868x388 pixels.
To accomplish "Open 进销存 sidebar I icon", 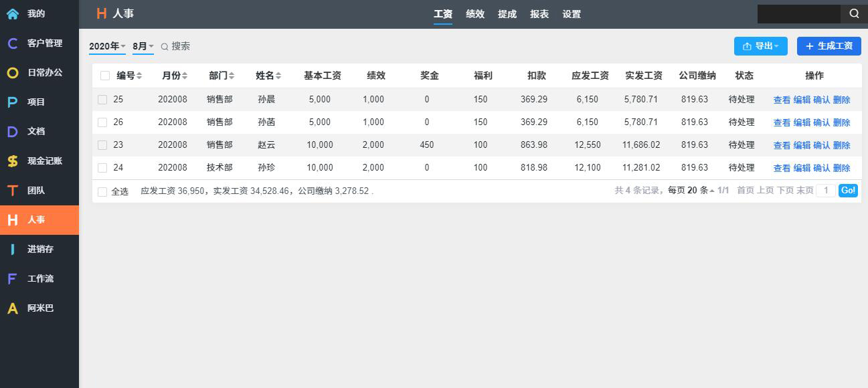I will click(13, 249).
